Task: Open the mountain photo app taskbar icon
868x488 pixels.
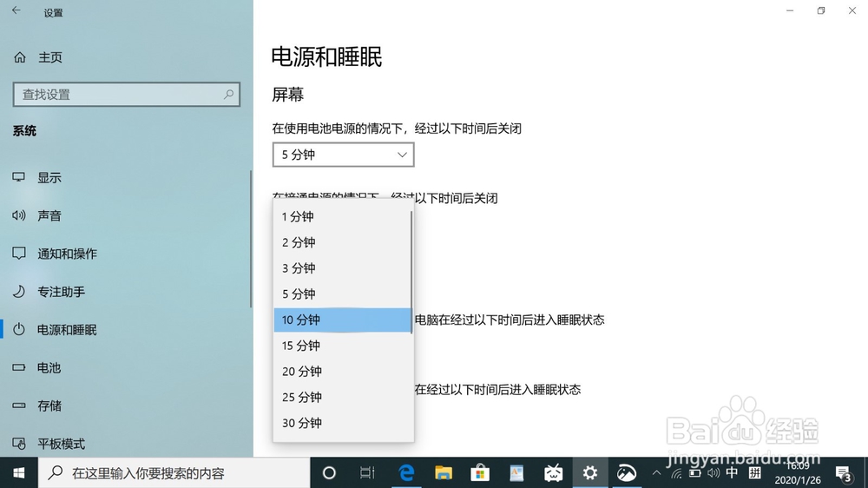Action: 627,473
